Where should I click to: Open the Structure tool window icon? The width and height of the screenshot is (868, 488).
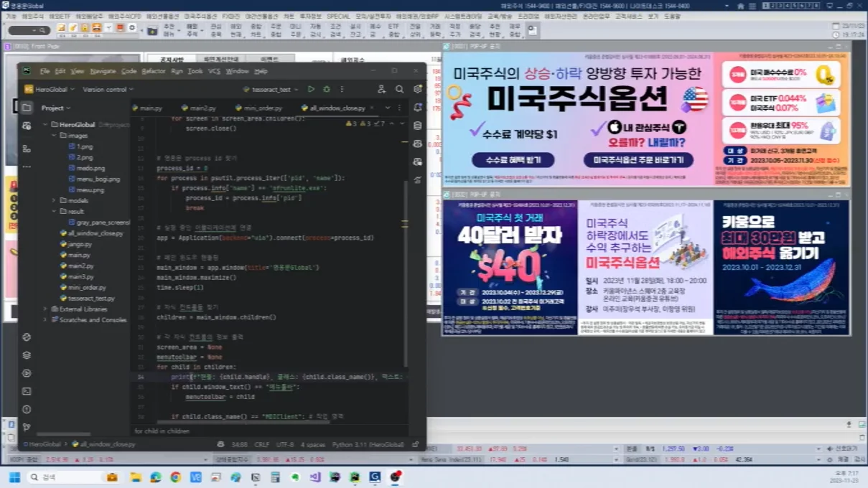click(27, 149)
